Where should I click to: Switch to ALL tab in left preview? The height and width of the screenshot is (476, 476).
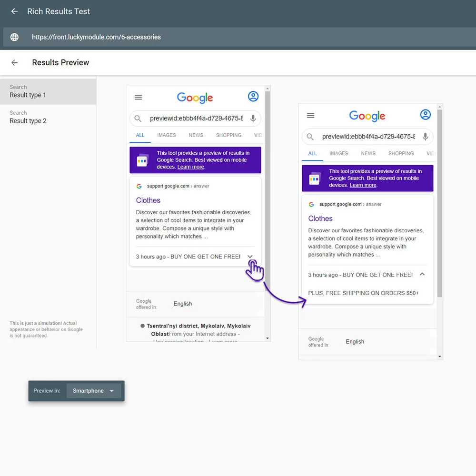pyautogui.click(x=140, y=135)
